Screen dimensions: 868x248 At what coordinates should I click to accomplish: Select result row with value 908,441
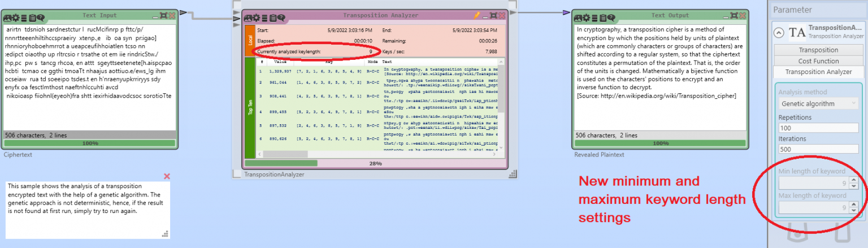[x=377, y=96]
